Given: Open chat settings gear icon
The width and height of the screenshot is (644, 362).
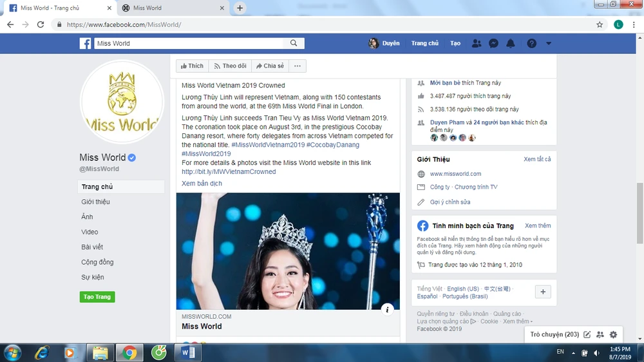Looking at the screenshot, I should (x=613, y=334).
